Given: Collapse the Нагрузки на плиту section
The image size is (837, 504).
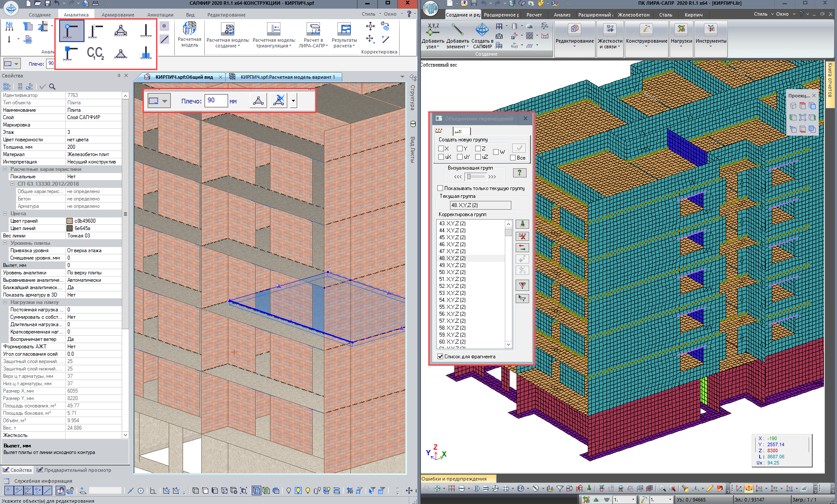Looking at the screenshot, I should click(5, 302).
